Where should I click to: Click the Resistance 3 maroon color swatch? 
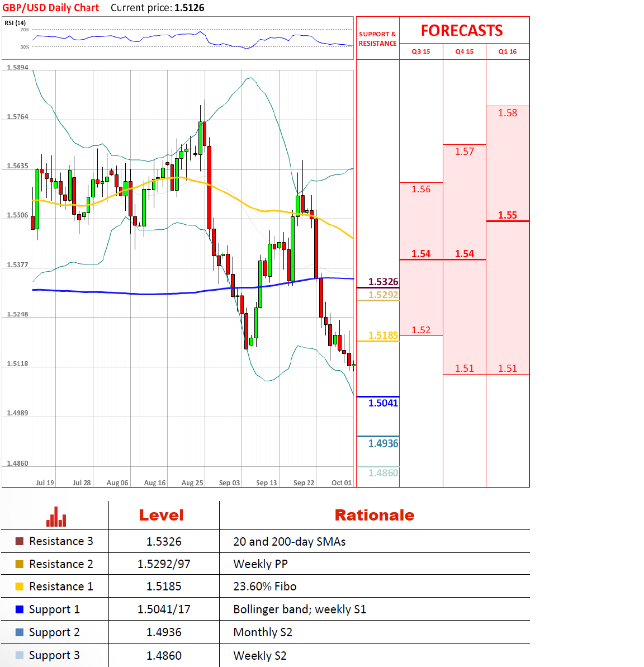(19, 541)
